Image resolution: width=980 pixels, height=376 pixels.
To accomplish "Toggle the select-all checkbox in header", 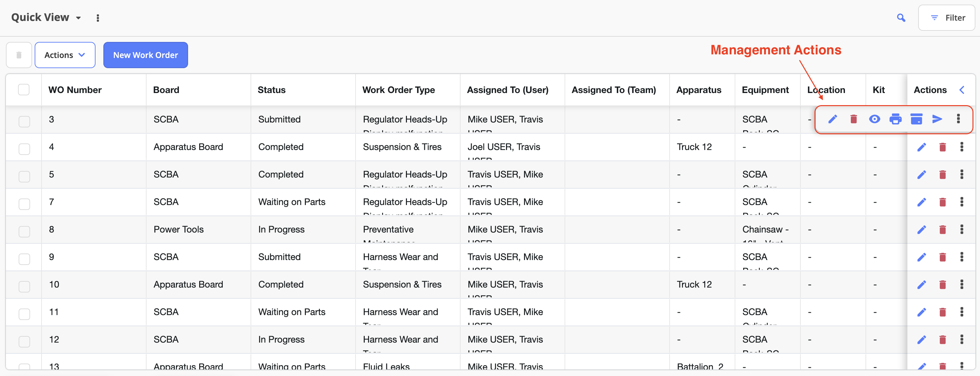I will (24, 89).
